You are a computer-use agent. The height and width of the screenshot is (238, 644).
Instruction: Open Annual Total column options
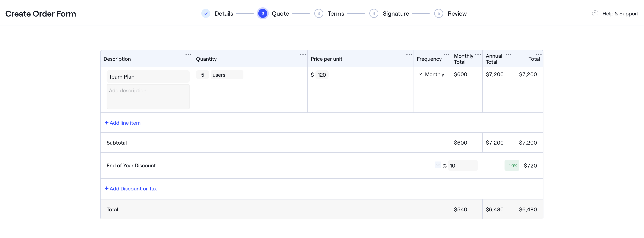(x=508, y=55)
